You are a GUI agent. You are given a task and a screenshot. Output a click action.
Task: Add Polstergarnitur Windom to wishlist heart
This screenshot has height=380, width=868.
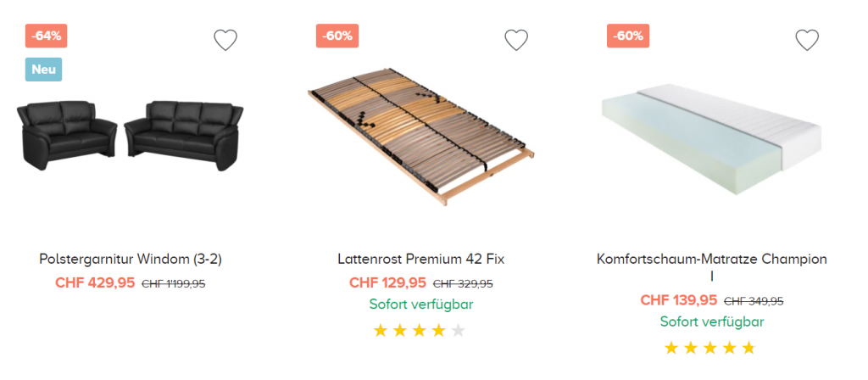(225, 40)
